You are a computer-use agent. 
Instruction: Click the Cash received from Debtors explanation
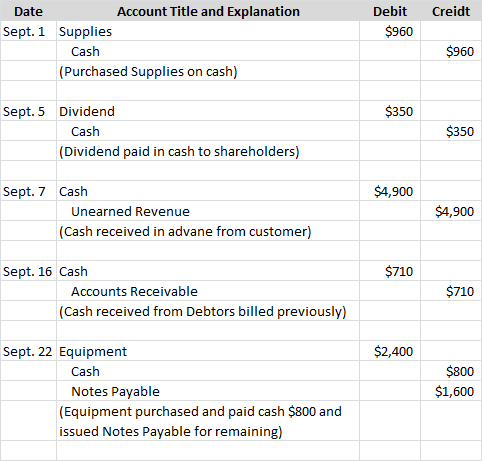[203, 312]
